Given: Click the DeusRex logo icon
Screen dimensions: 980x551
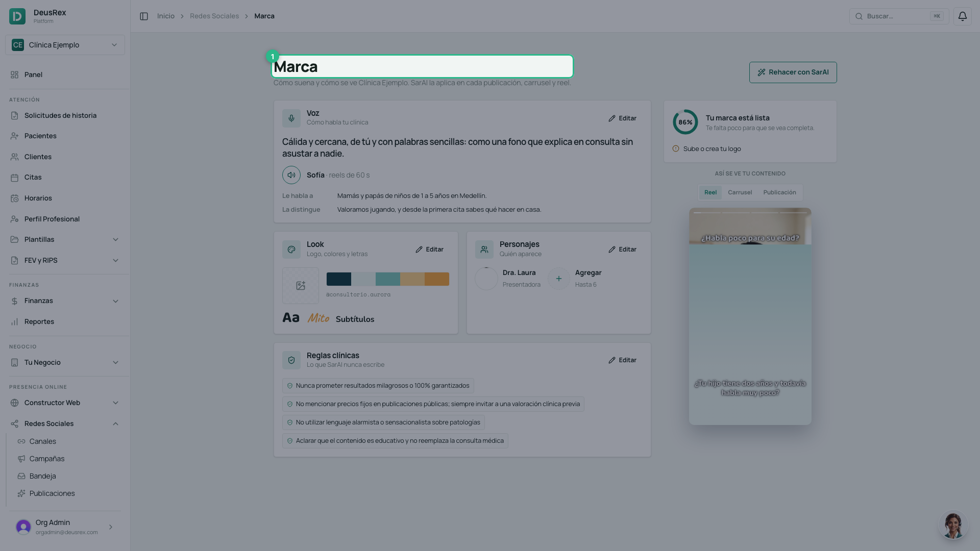Looking at the screenshot, I should [17, 16].
